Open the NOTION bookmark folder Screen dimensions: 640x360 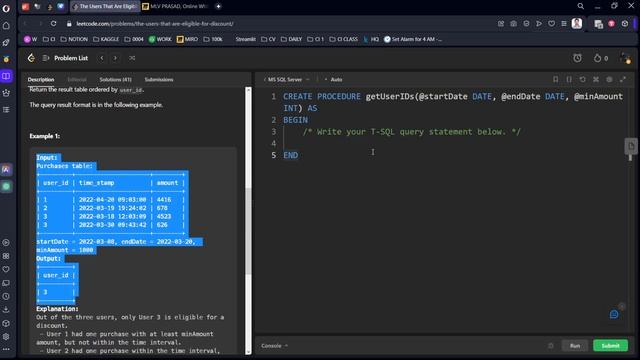[74, 39]
